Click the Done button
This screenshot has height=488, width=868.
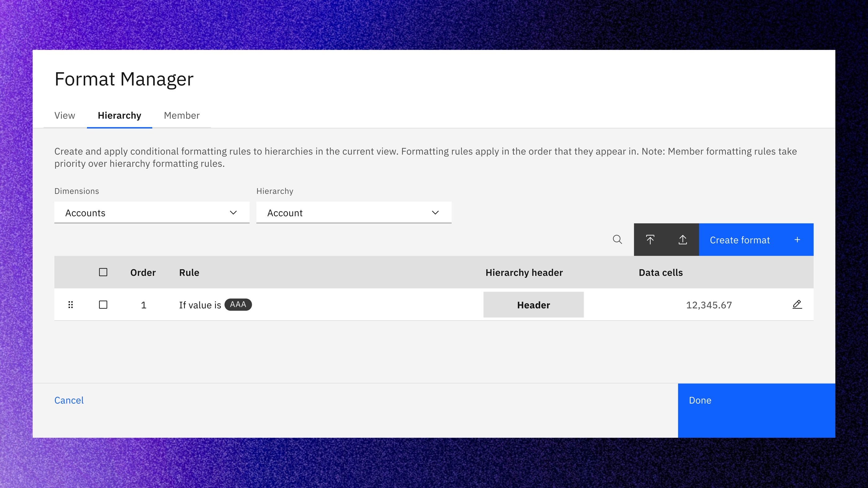click(x=756, y=411)
